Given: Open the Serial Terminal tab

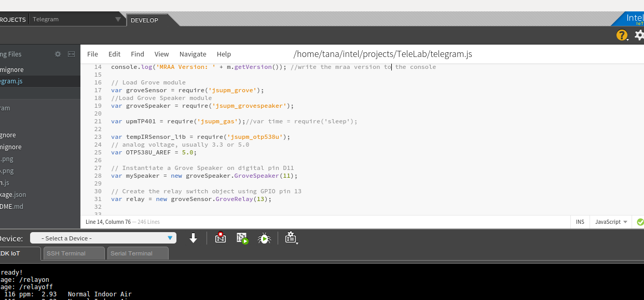Looking at the screenshot, I should (138, 253).
